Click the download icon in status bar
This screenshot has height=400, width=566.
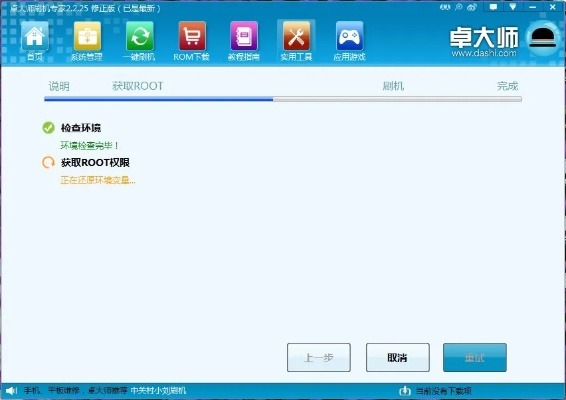(x=405, y=391)
